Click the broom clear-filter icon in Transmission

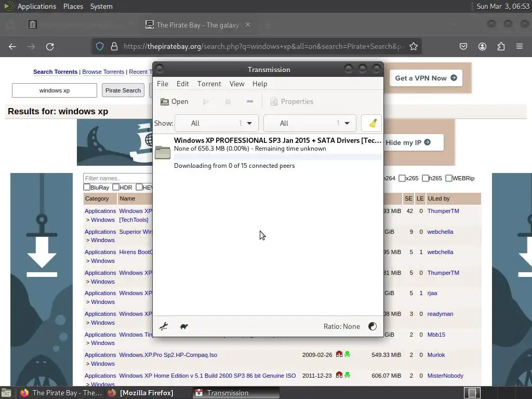pos(371,123)
